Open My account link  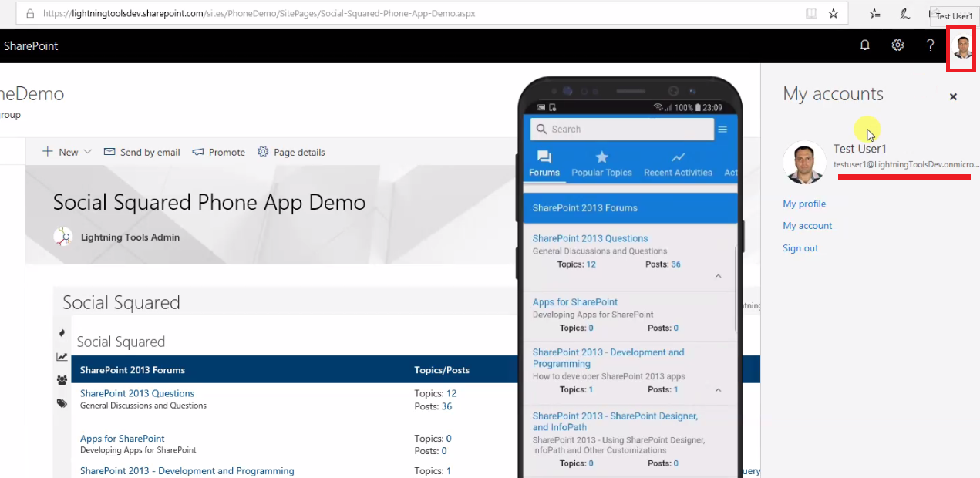[x=807, y=226]
